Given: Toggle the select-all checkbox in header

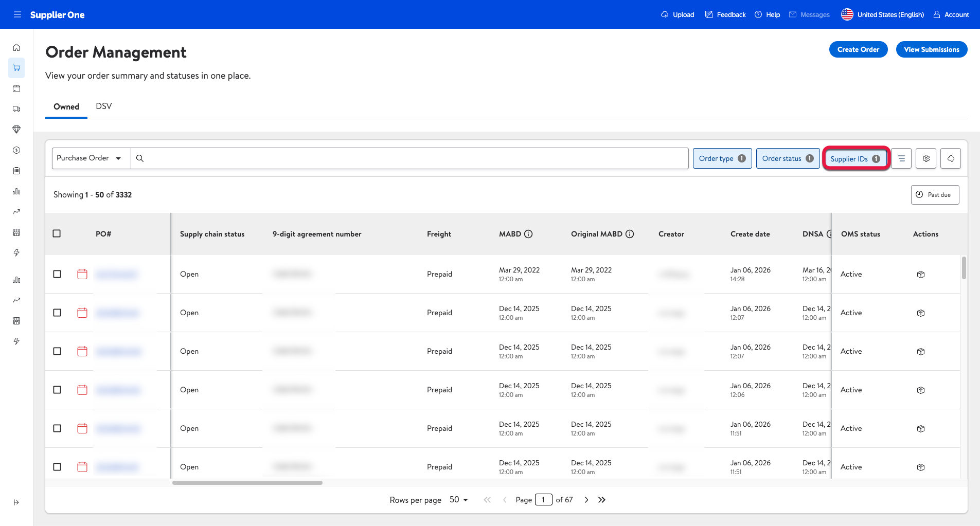Looking at the screenshot, I should click(x=57, y=233).
